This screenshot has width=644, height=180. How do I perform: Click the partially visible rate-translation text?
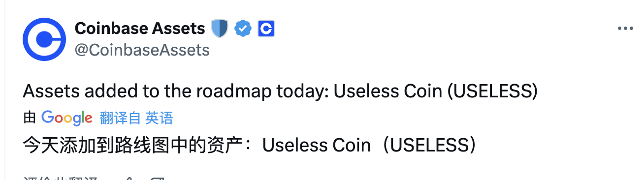click(61, 178)
